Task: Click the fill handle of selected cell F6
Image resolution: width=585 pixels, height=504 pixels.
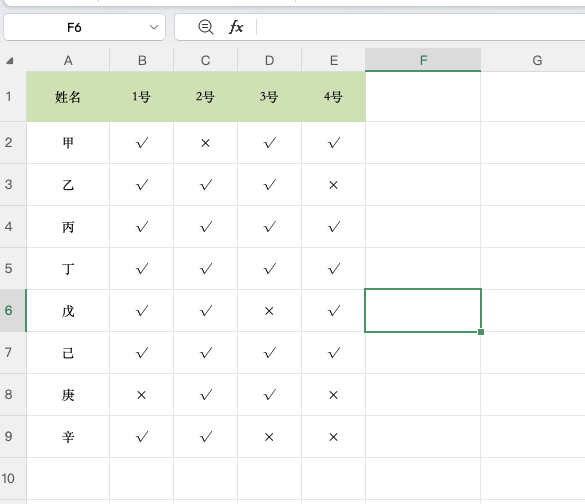Action: coord(481,332)
